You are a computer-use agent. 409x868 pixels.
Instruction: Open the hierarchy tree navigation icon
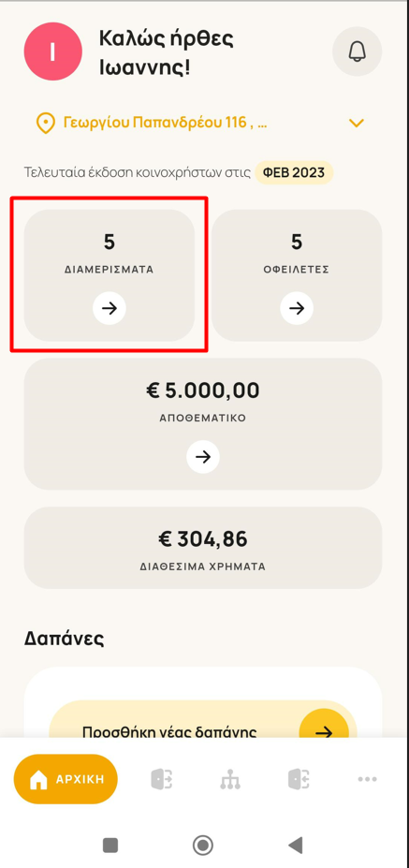coord(230,779)
